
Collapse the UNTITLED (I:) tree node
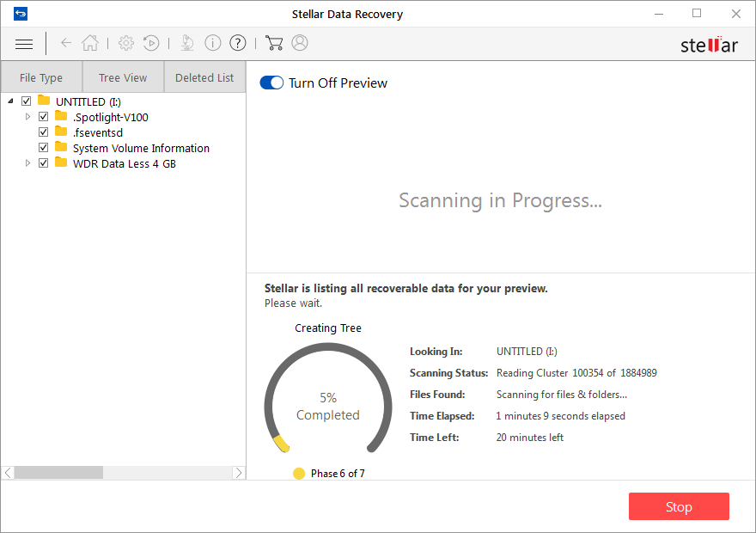[10, 101]
